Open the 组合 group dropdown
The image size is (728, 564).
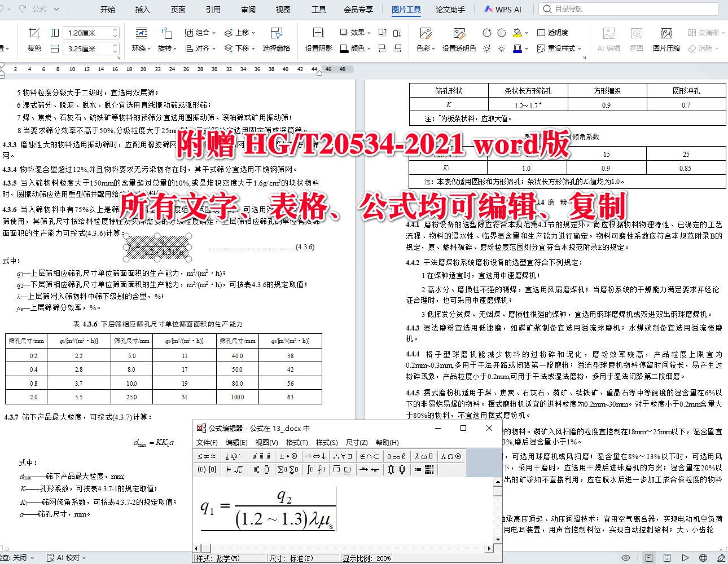tap(200, 33)
